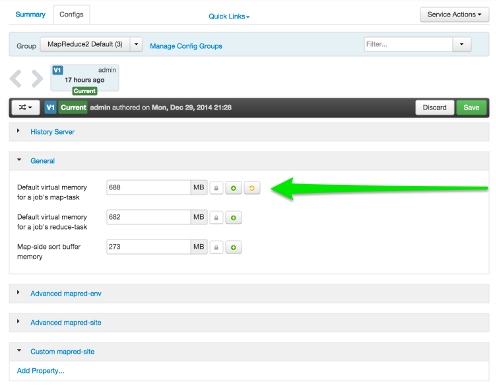Click the green override icon for sort buffer memory
This screenshot has height=385, width=496.
(233, 247)
